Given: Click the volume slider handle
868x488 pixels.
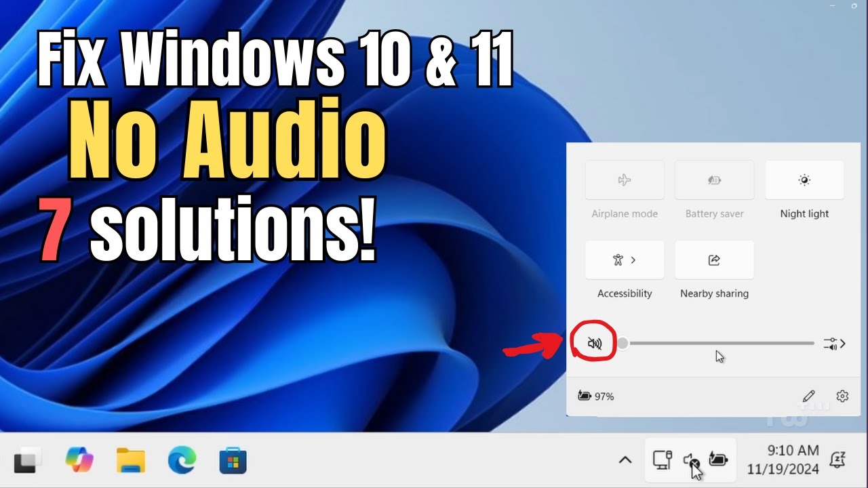Looking at the screenshot, I should pos(622,343).
